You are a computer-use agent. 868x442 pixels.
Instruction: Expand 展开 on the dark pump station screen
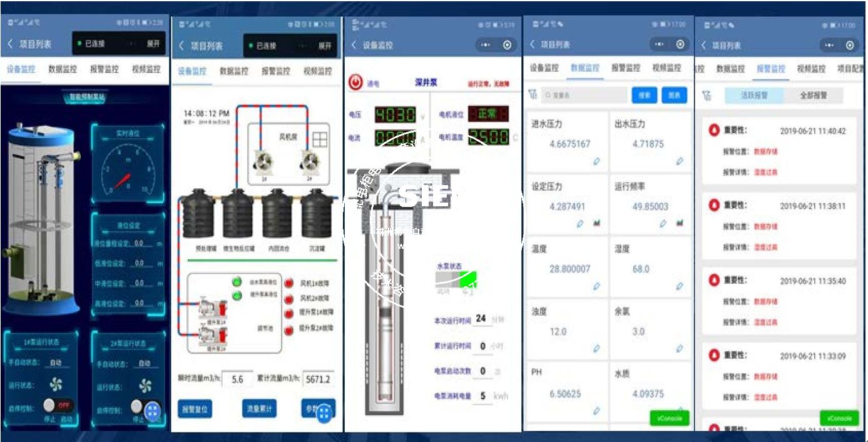[153, 44]
